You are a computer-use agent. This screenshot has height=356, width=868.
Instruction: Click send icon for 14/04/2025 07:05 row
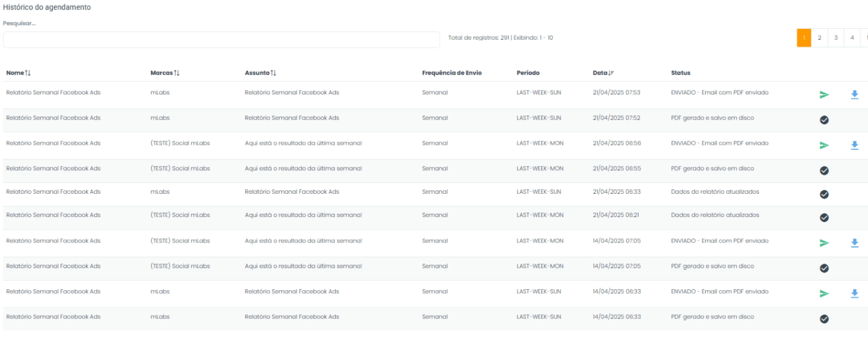point(824,243)
